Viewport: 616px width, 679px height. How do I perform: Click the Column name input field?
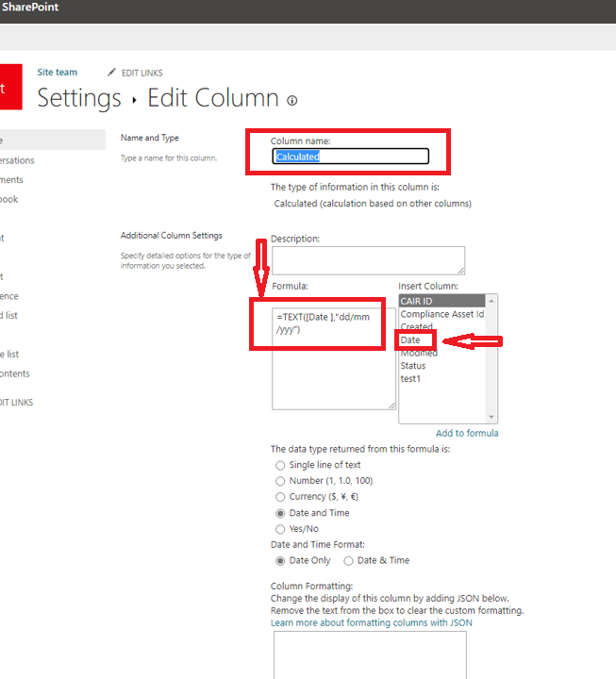[351, 157]
